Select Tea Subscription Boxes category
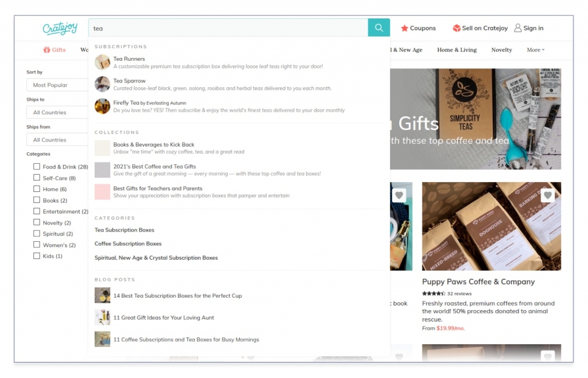The height and width of the screenshot is (378, 588). [x=125, y=230]
